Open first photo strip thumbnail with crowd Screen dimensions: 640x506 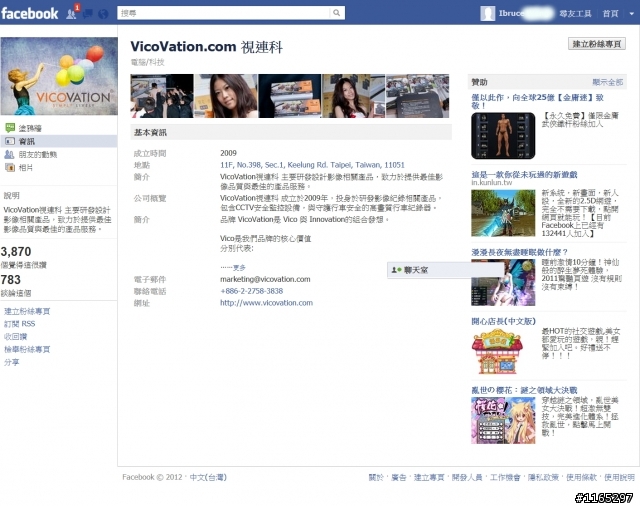[x=162, y=96]
